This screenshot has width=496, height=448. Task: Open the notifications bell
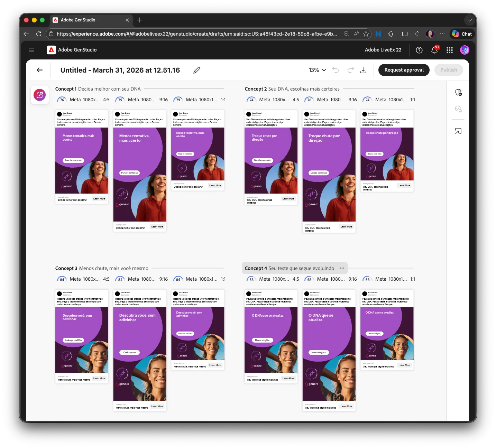434,50
